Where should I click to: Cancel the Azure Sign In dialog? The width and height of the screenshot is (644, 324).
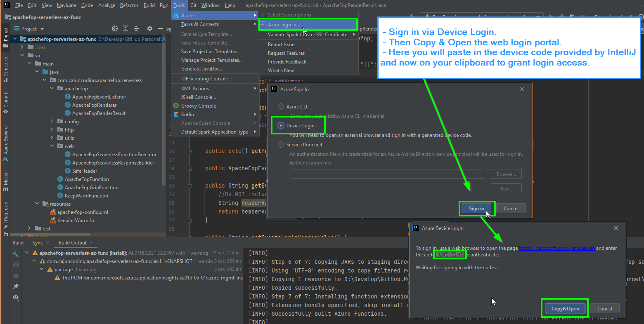pos(511,209)
